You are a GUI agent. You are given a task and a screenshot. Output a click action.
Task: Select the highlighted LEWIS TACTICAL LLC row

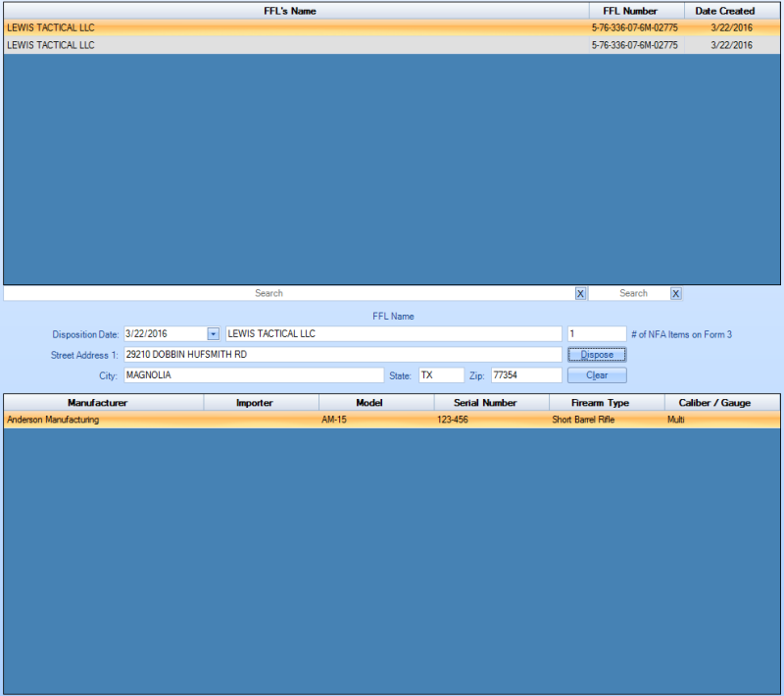tap(391, 27)
